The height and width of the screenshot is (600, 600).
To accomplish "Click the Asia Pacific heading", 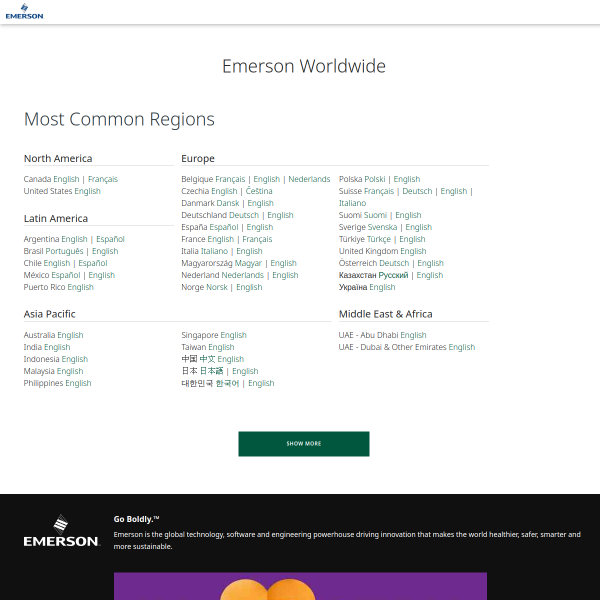I will coord(49,314).
